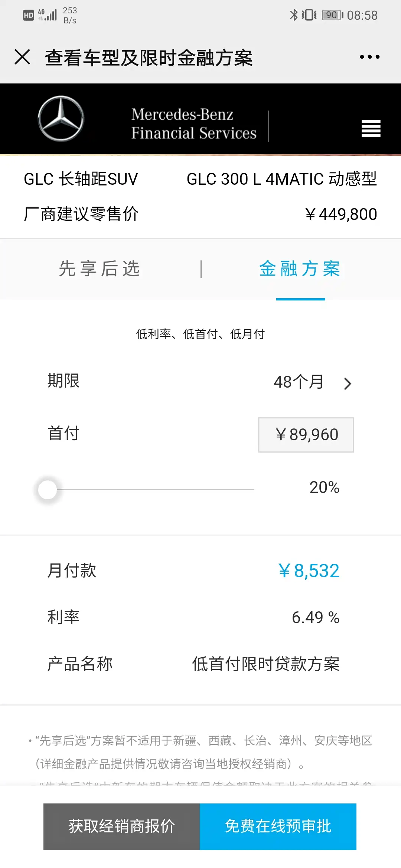Open the three-dot more options menu

[369, 57]
